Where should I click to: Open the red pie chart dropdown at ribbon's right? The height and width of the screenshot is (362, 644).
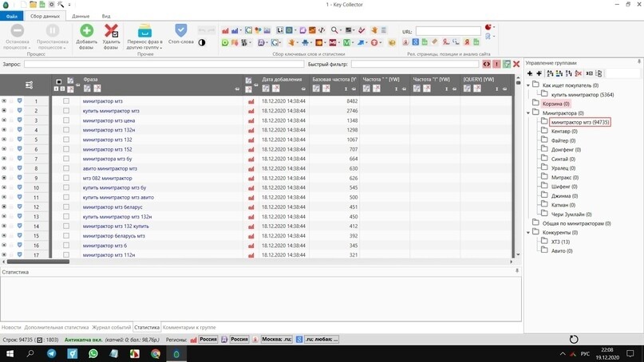pos(493,27)
